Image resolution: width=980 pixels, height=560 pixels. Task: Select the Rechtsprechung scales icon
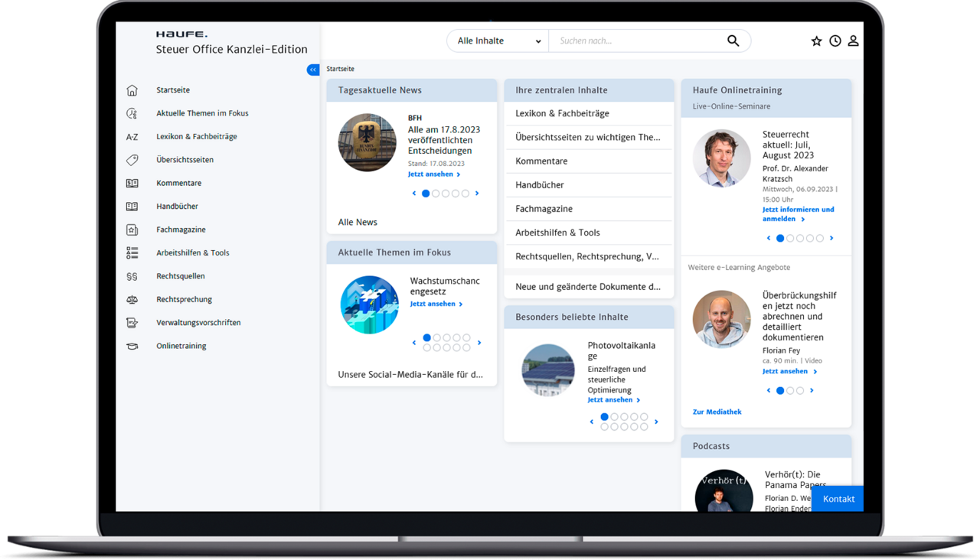point(132,300)
